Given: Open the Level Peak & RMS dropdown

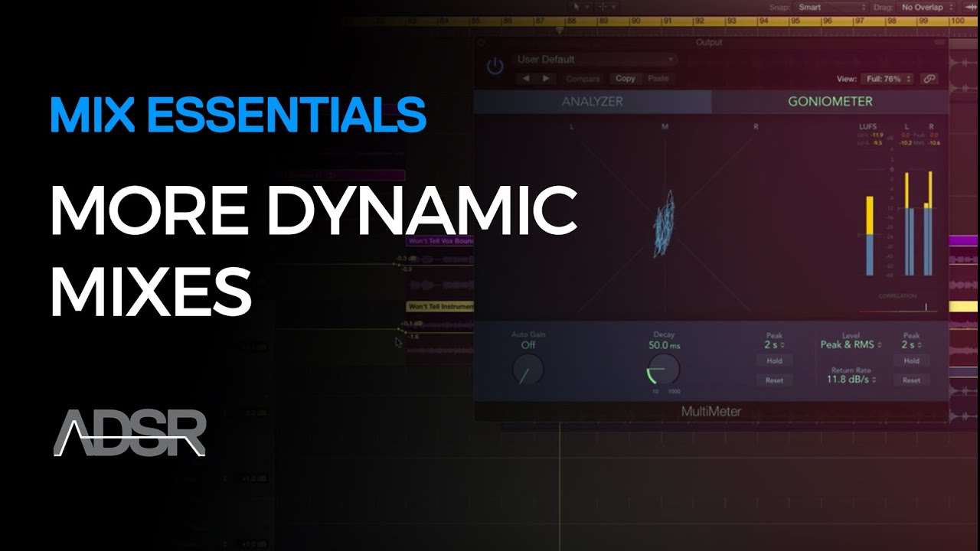Looking at the screenshot, I should click(x=851, y=345).
